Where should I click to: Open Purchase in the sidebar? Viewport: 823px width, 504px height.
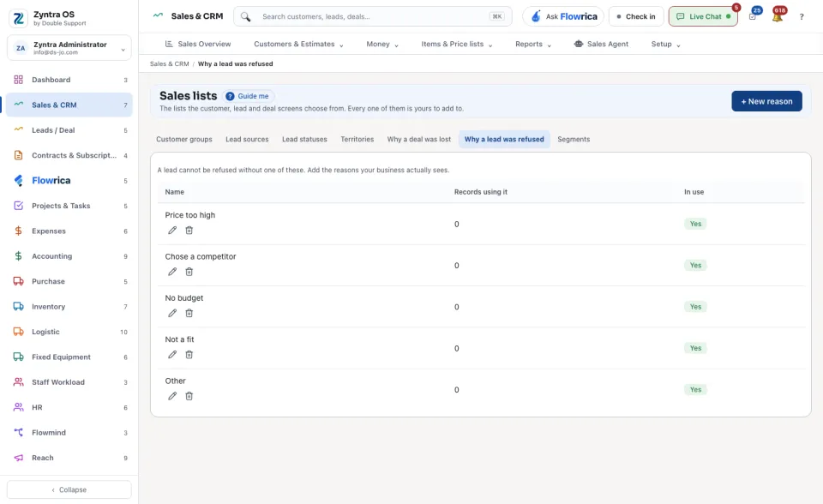pos(69,281)
